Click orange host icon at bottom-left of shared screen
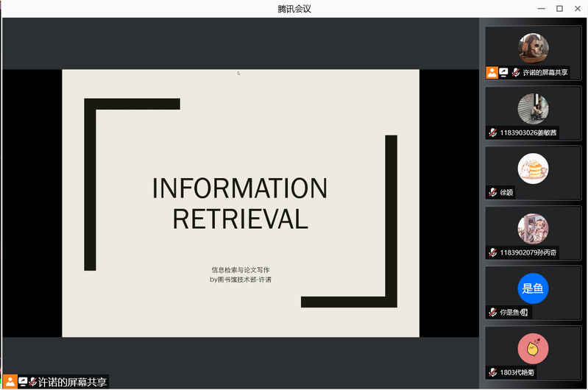Image resolution: width=588 pixels, height=390 pixels. pyautogui.click(x=10, y=382)
